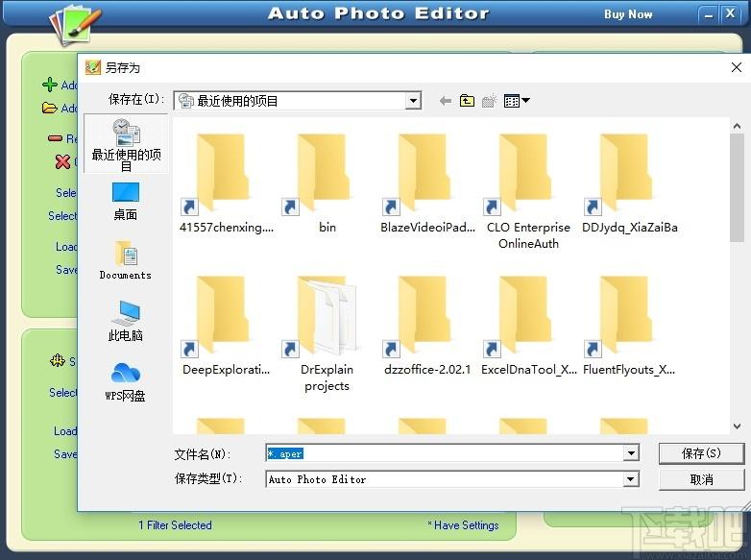This screenshot has width=751, height=560.
Task: Click scrollbar up arrow in file list
Action: 737,126
